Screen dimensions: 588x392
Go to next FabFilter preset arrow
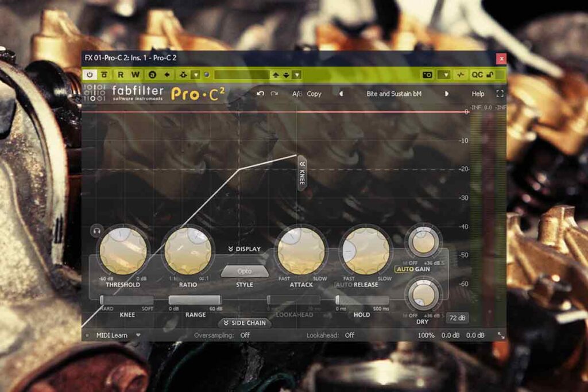446,94
